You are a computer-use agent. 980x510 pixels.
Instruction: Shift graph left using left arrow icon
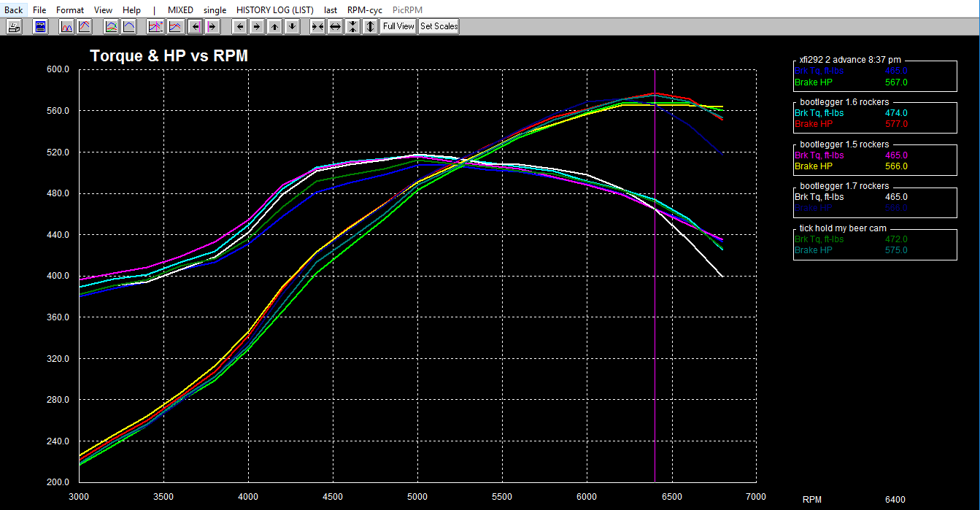pos(239,26)
